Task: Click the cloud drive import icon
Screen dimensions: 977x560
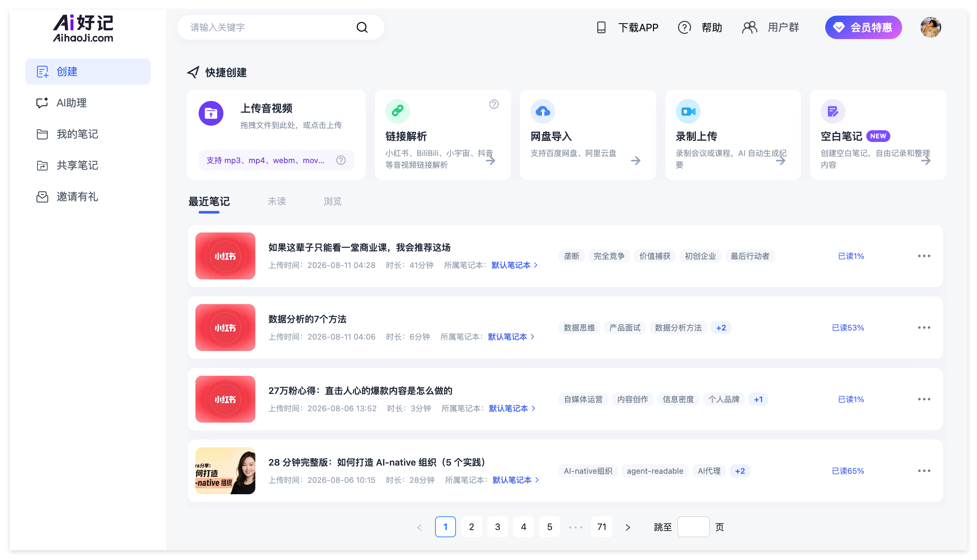Action: click(542, 111)
